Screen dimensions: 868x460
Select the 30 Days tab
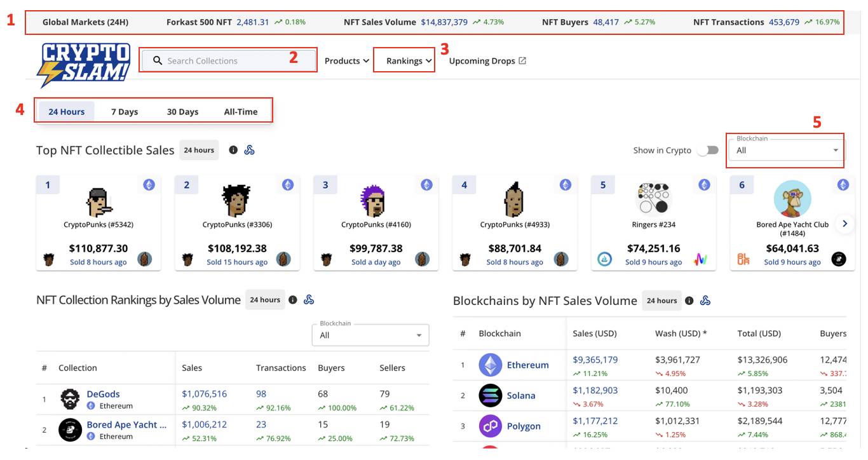click(x=183, y=112)
